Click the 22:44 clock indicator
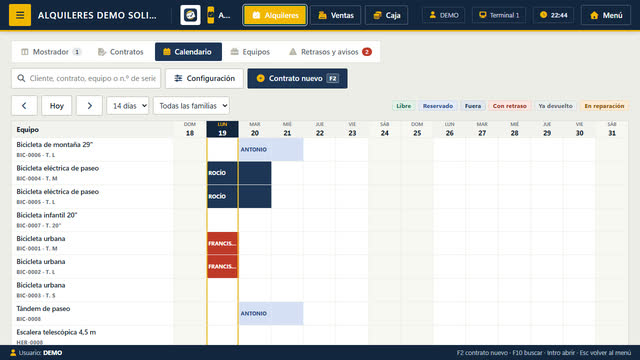640x360 pixels. click(x=553, y=15)
